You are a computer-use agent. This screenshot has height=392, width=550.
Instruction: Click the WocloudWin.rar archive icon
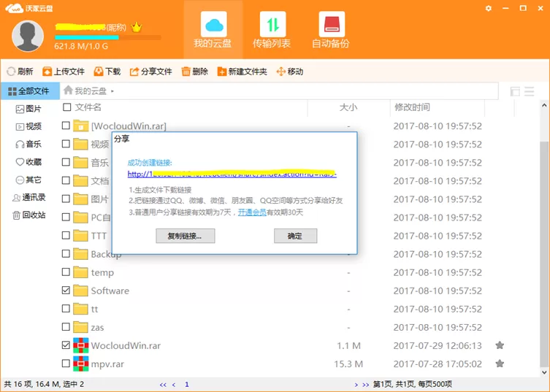coord(80,345)
